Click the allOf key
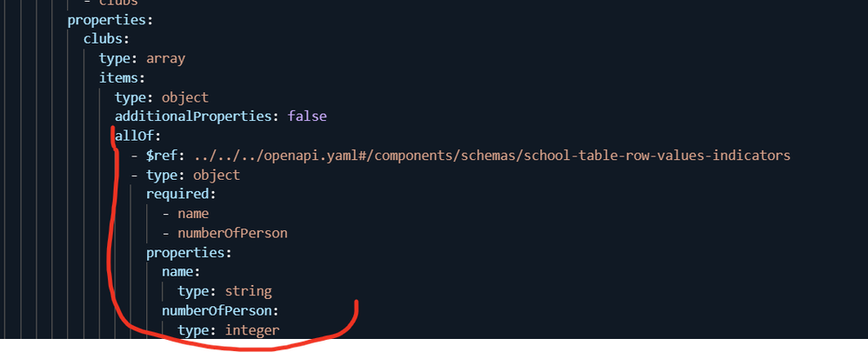 tap(136, 136)
